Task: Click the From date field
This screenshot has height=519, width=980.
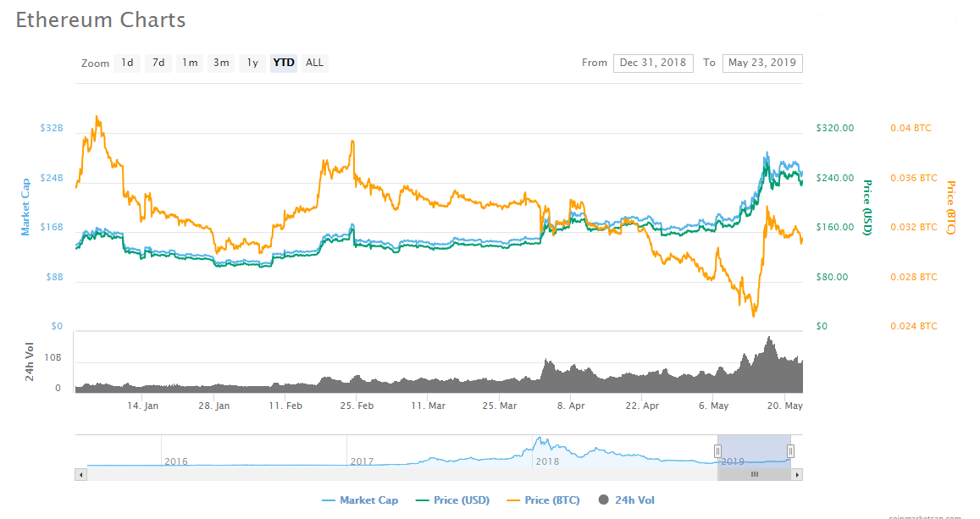Action: (x=653, y=63)
